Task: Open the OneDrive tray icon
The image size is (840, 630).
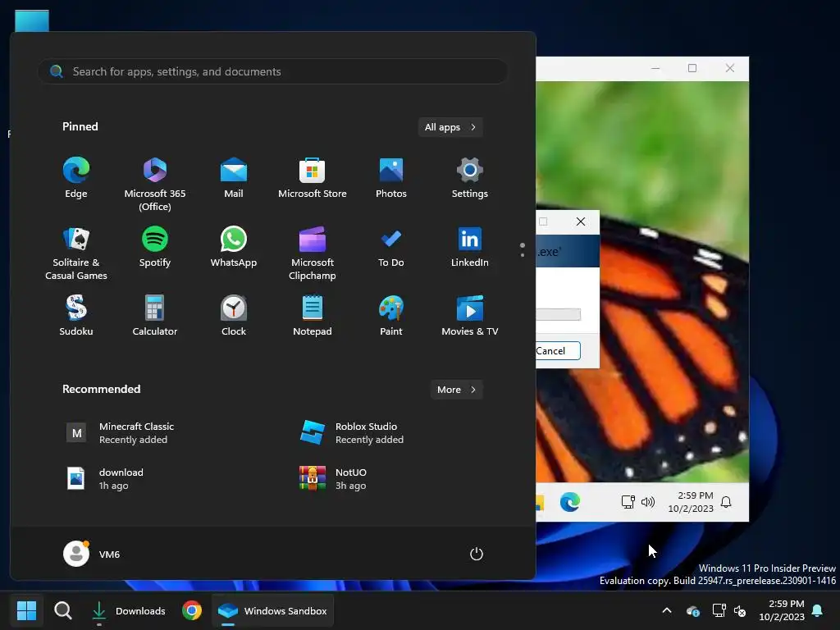Action: pos(692,610)
